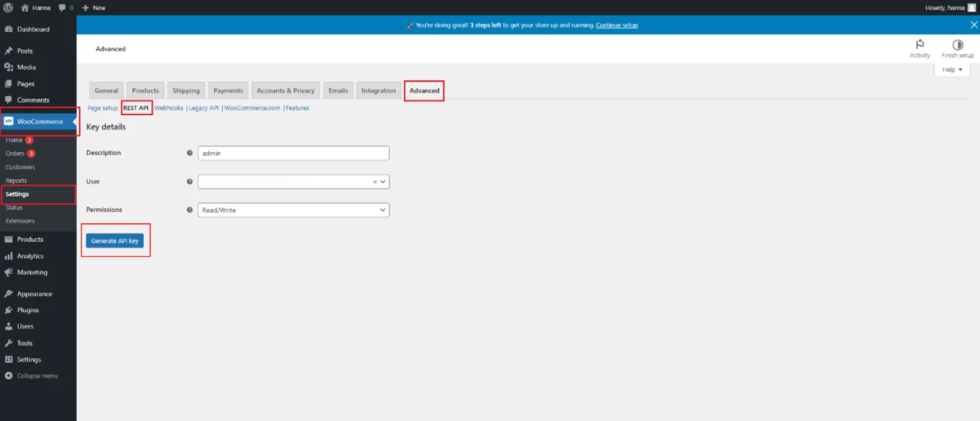Image resolution: width=980 pixels, height=421 pixels.
Task: Click the Howdy, hanna account menu
Action: (951, 8)
